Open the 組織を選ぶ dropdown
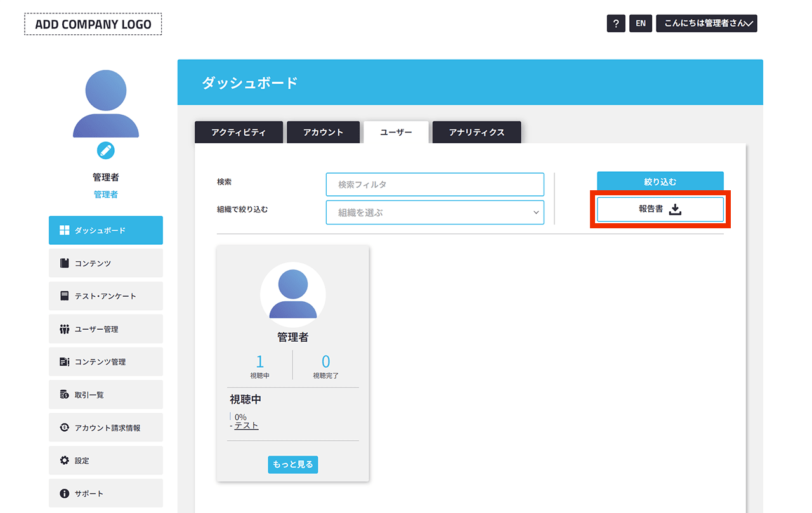The height and width of the screenshot is (513, 812). click(435, 212)
